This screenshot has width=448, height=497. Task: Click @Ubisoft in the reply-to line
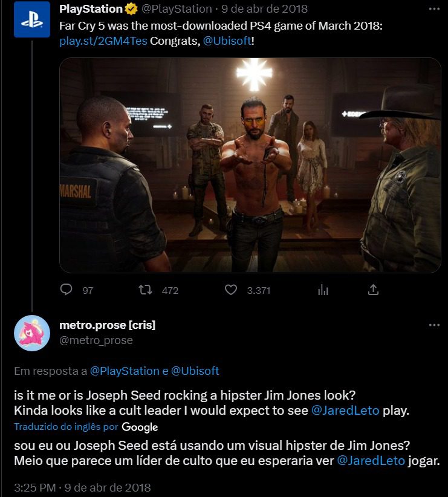coord(195,371)
